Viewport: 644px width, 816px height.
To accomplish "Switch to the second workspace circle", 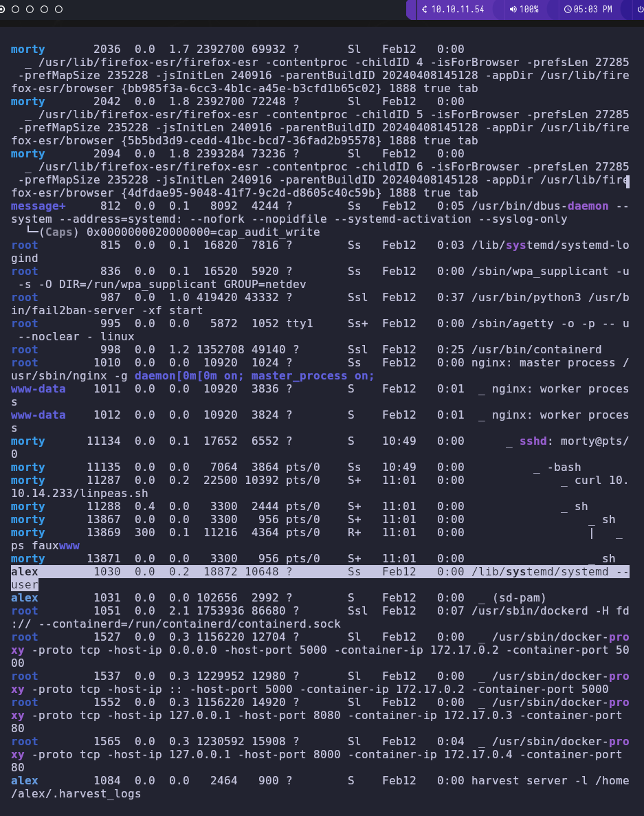I will click(16, 10).
